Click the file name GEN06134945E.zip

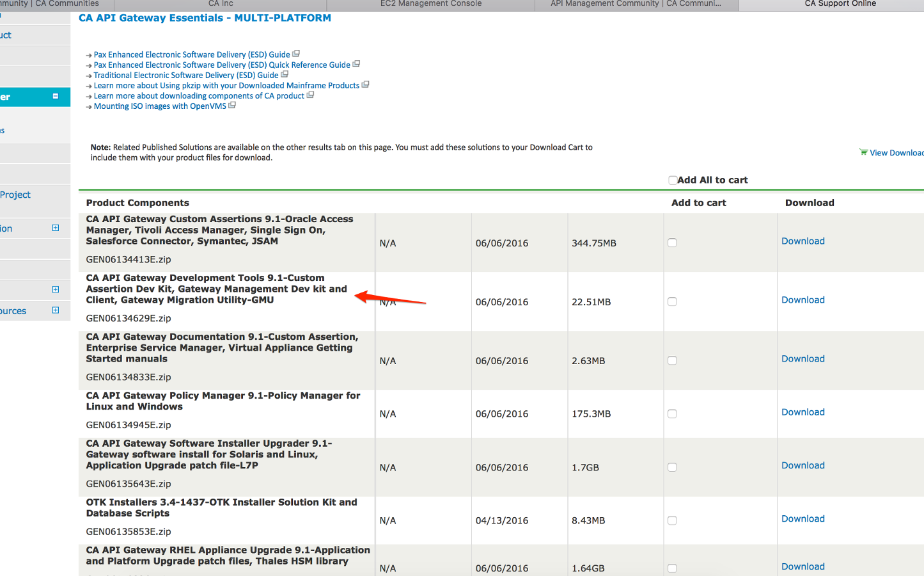(x=129, y=425)
